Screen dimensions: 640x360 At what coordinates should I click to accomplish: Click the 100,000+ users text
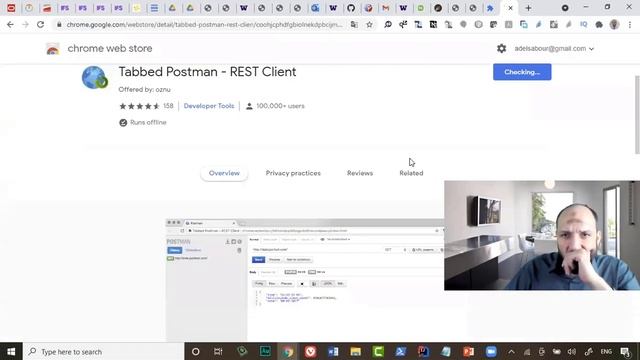point(280,106)
